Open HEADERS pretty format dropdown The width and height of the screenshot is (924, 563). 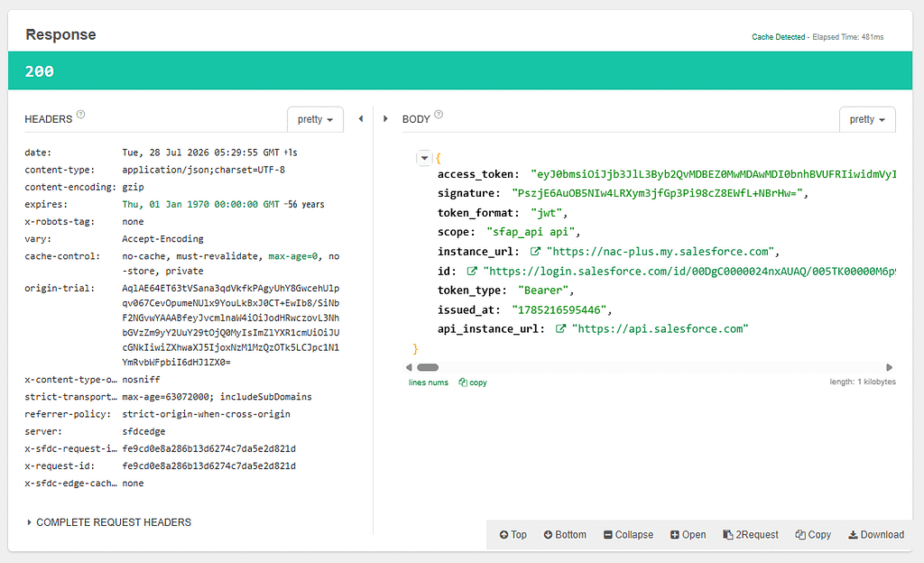(x=315, y=120)
